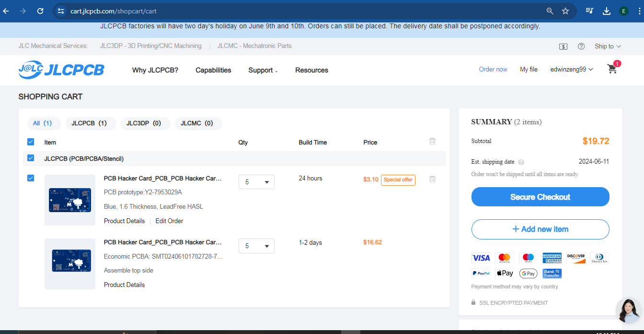Screen dimensions: 644x334
Task: Click the Bank Transfer icon
Action: pos(552,274)
